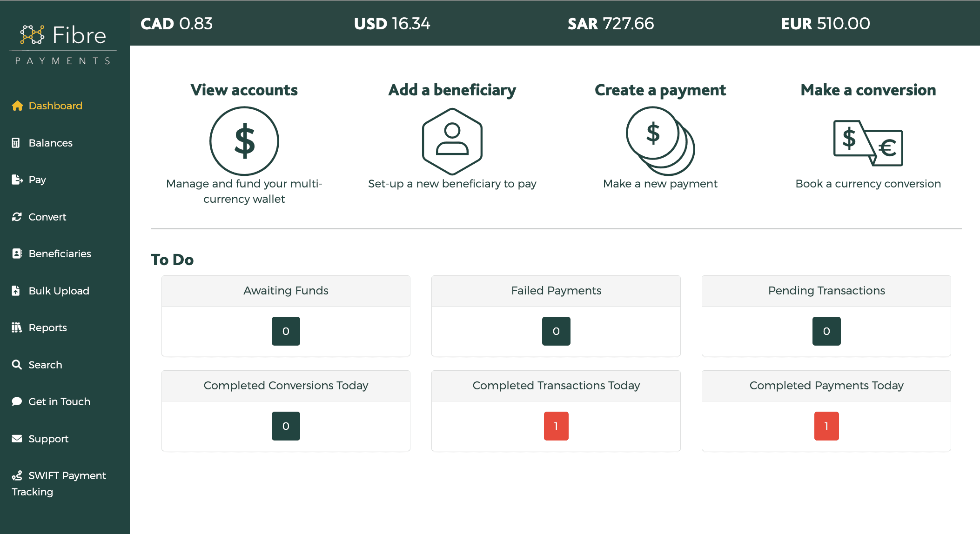Open the Balances section
The height and width of the screenshot is (534, 980).
[51, 143]
